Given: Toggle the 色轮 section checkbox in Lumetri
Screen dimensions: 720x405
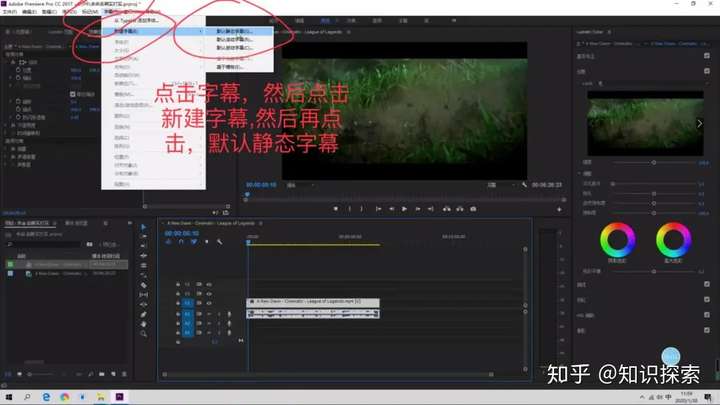Looking at the screenshot, I should 707,299.
